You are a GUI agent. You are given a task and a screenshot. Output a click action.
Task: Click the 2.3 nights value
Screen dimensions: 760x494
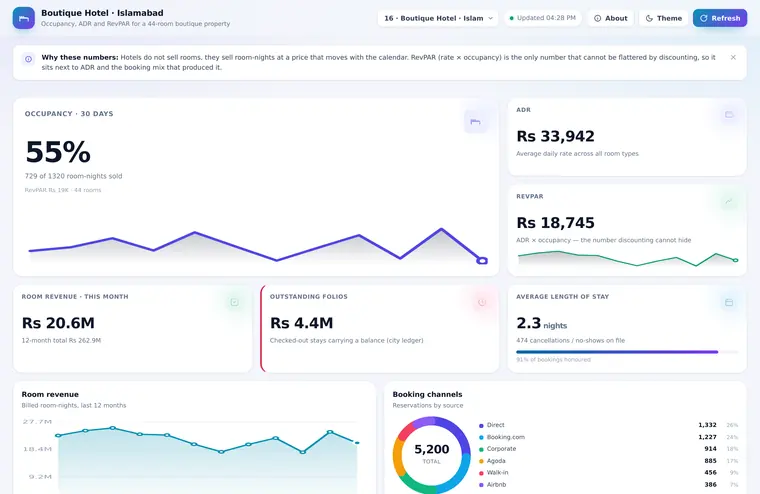coord(541,323)
